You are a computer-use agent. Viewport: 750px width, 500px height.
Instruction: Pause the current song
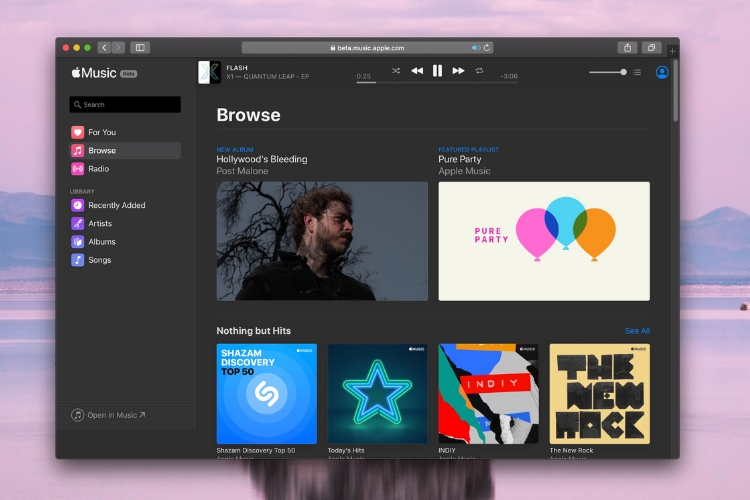click(x=437, y=71)
